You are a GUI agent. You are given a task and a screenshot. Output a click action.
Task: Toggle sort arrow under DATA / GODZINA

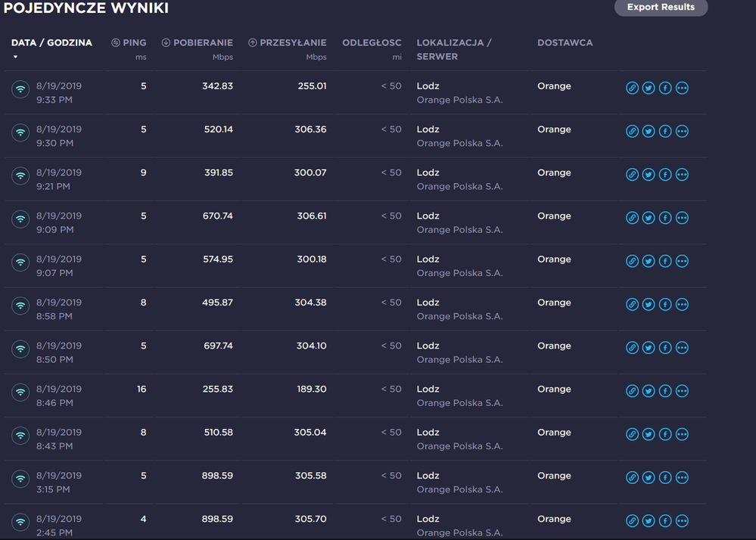(15, 57)
